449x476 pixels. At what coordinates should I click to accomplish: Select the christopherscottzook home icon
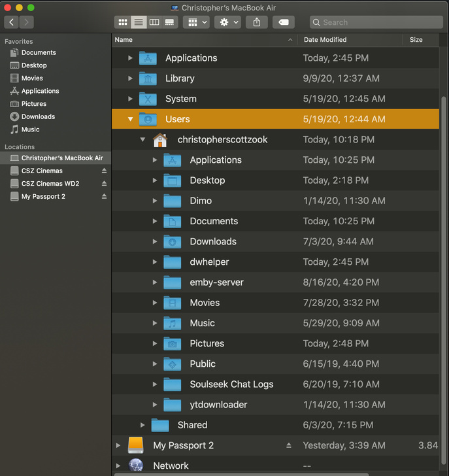coord(160,140)
